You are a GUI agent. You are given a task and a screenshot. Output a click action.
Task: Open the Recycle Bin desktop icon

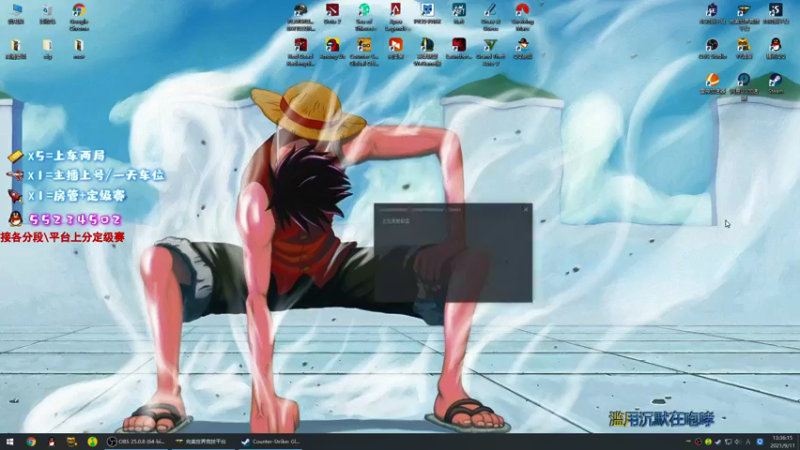pyautogui.click(x=47, y=14)
